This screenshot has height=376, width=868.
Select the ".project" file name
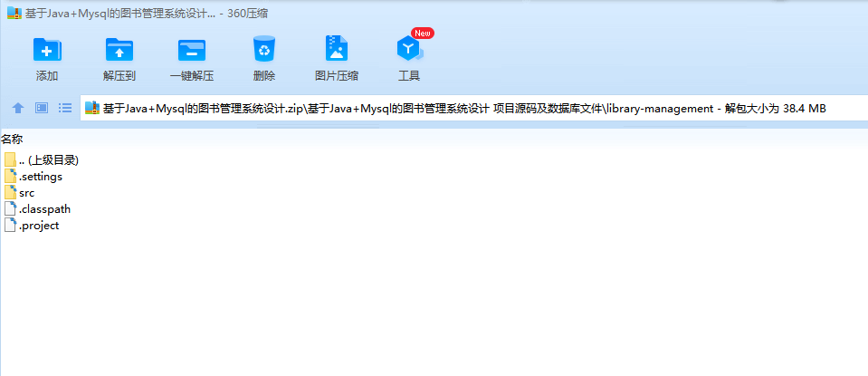point(39,226)
